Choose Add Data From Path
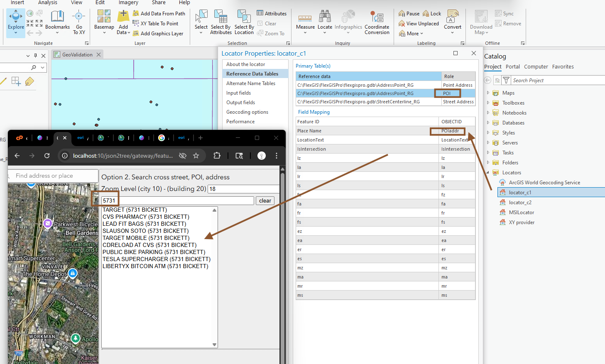The width and height of the screenshot is (605, 364). pos(159,14)
